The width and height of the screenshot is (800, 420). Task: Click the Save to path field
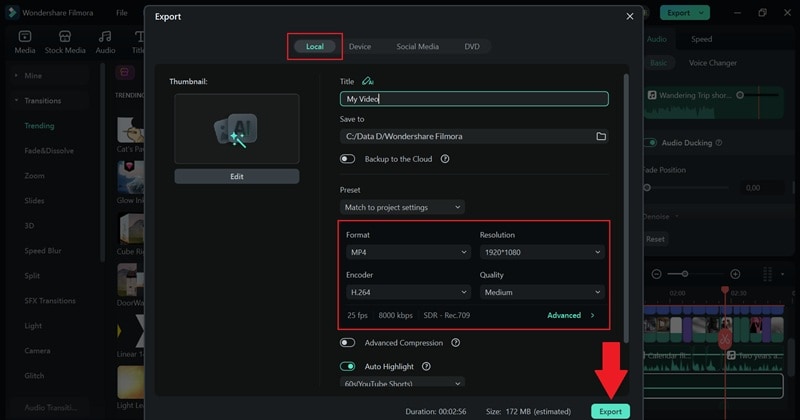pyautogui.click(x=474, y=136)
